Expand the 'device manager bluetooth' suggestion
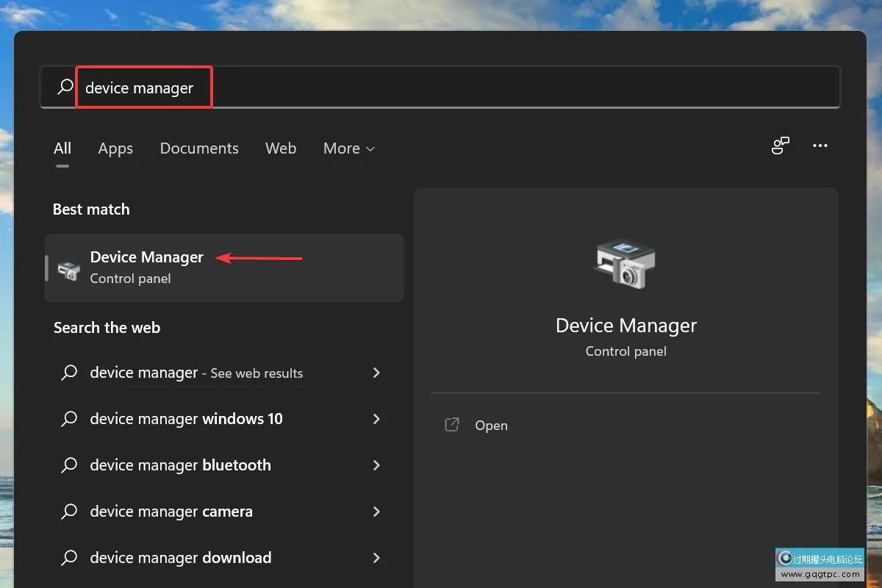The height and width of the screenshot is (588, 882). pos(376,465)
